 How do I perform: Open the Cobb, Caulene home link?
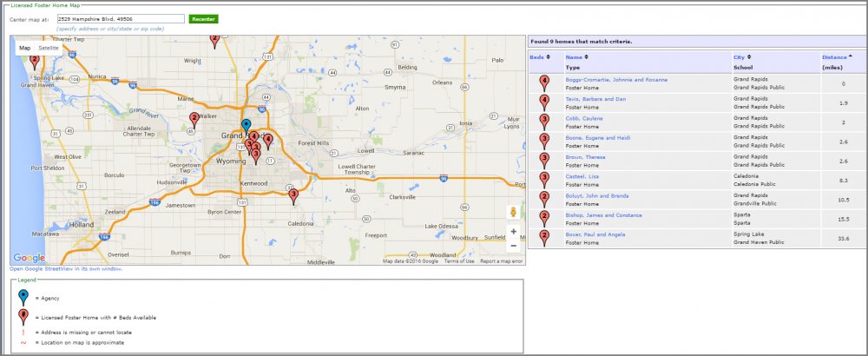tap(584, 118)
